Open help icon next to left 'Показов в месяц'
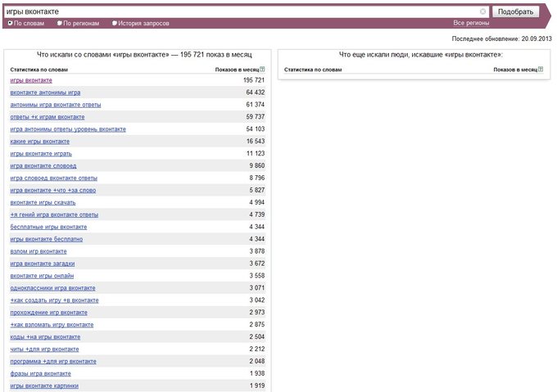The height and width of the screenshot is (392, 557). coord(262,70)
